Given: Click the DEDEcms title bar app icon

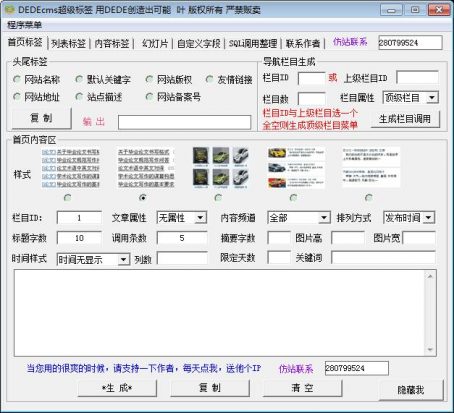Looking at the screenshot, I should point(9,10).
